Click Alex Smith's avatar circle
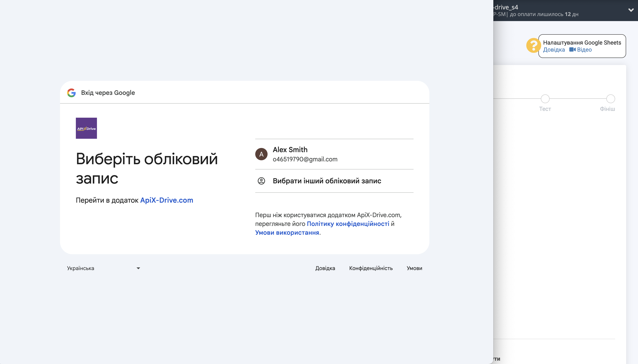Image resolution: width=638 pixels, height=364 pixels. [x=261, y=154]
